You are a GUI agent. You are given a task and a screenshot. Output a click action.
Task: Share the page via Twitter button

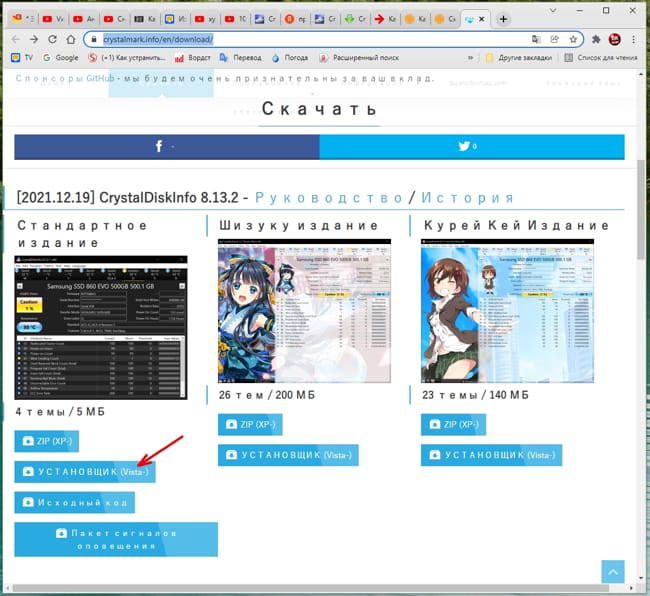472,147
